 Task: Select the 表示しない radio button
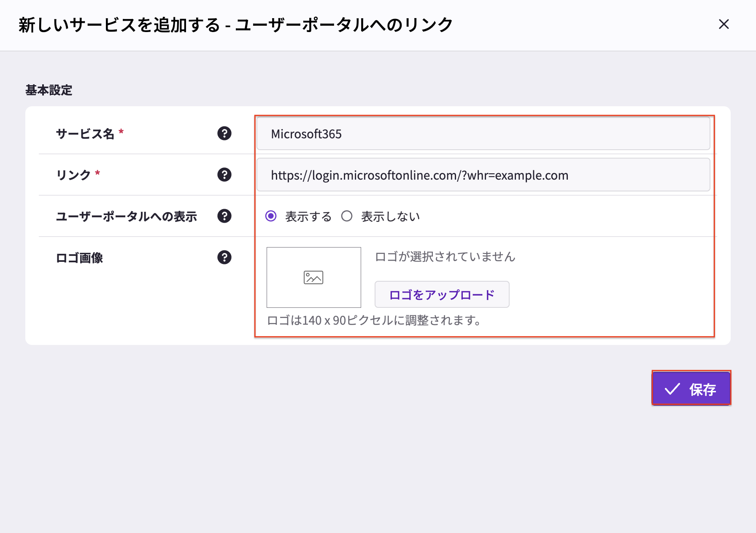(347, 216)
